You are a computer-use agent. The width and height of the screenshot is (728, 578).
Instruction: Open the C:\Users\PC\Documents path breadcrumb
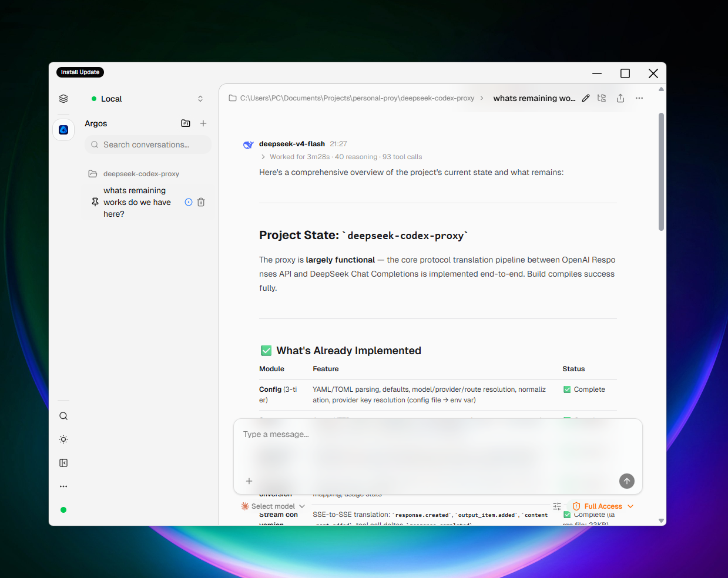(357, 98)
